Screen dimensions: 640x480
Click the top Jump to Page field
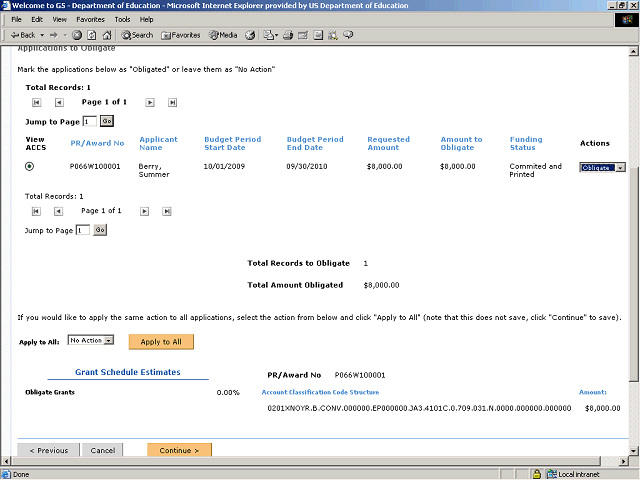pos(90,122)
